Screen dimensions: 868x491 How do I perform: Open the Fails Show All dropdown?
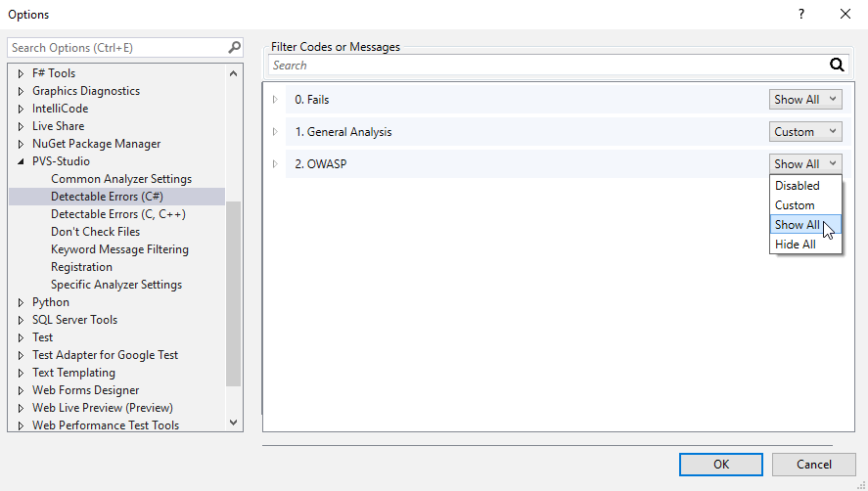805,100
